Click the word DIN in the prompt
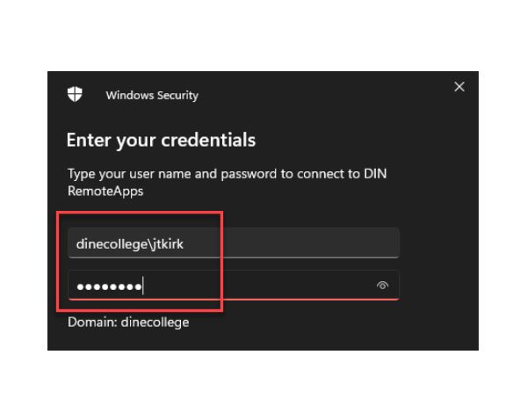 (x=375, y=174)
